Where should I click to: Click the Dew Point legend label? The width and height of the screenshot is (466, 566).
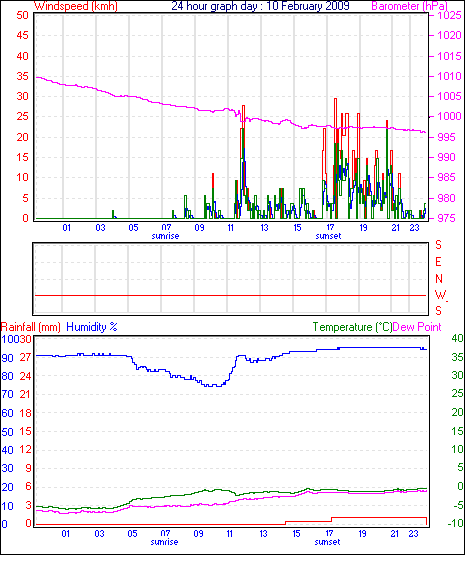pyautogui.click(x=417, y=327)
